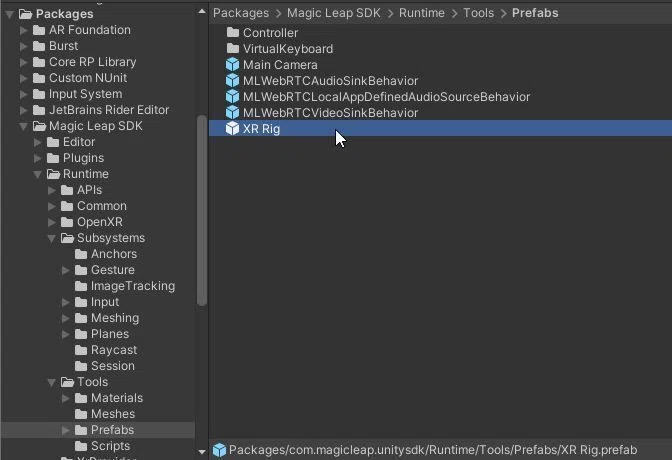Select the XR Rig row label

261,129
